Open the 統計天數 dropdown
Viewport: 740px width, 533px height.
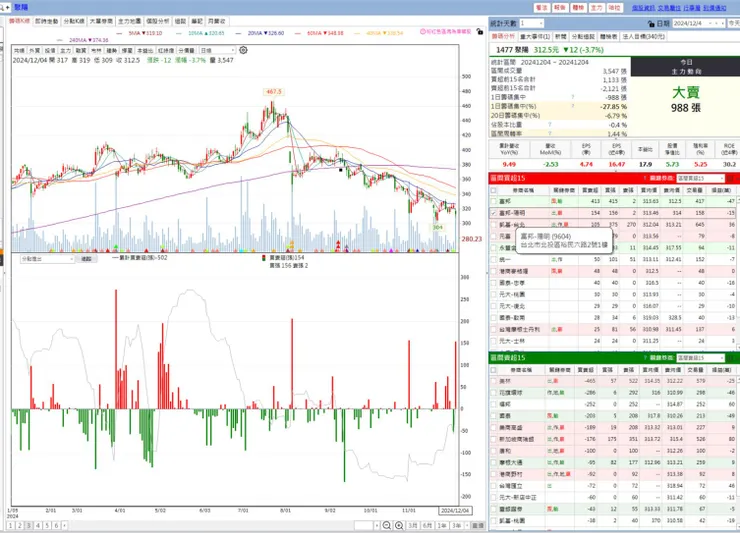[x=531, y=23]
